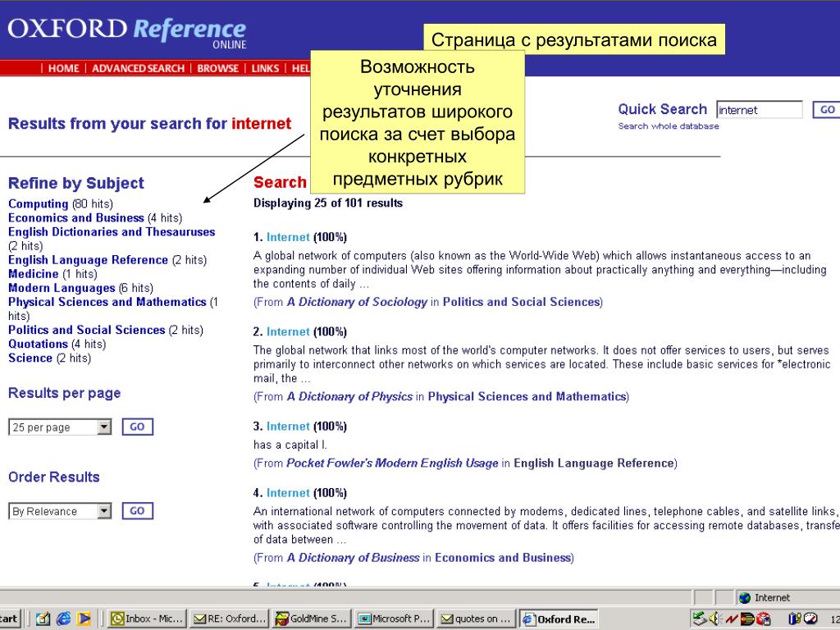Screen dimensions: 840x630
Task: Refine by English Language Reference
Action: click(x=88, y=260)
